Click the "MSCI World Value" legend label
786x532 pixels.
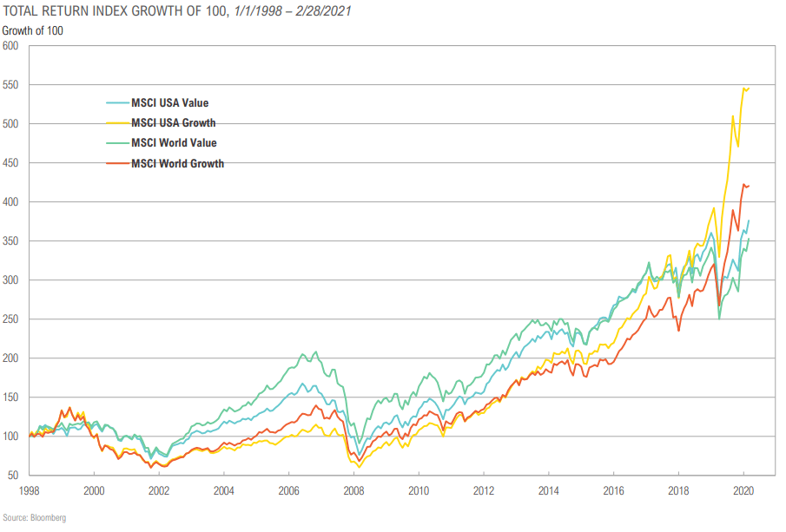(x=174, y=143)
